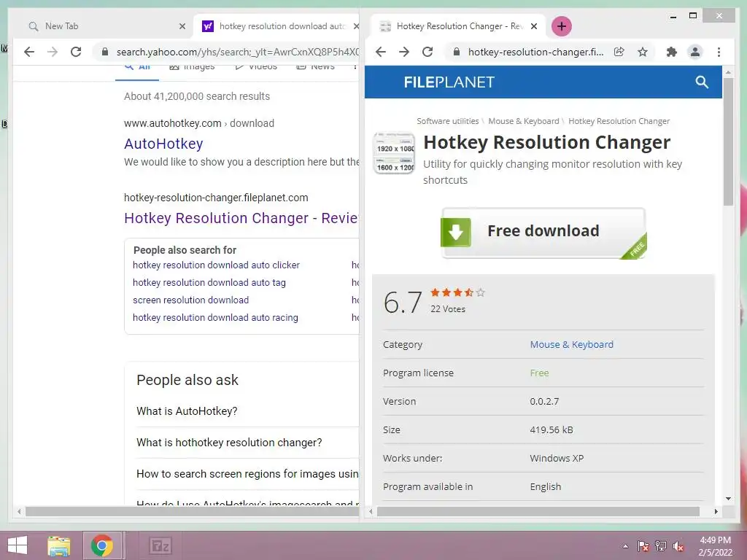
Task: Reload the FilePlanet page
Action: click(427, 52)
